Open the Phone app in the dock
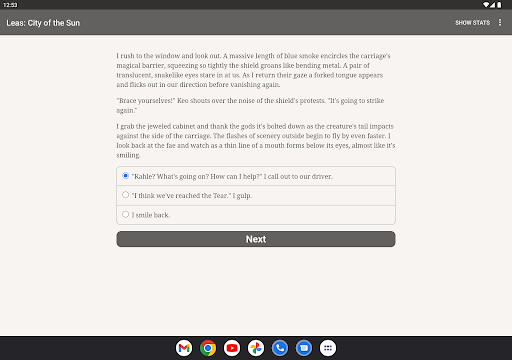The height and width of the screenshot is (360, 512). click(x=280, y=348)
